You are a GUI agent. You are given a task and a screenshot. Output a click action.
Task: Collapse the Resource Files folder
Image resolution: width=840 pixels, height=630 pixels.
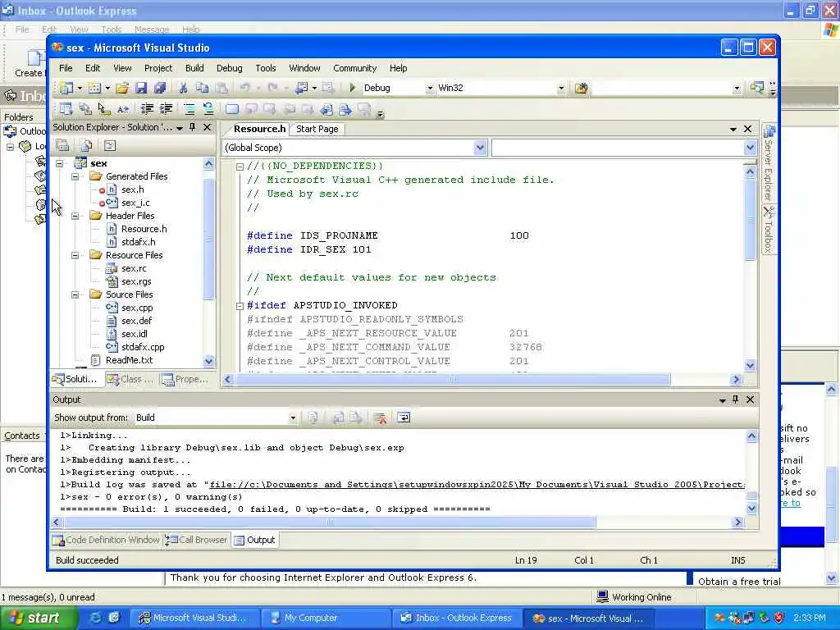[75, 256]
